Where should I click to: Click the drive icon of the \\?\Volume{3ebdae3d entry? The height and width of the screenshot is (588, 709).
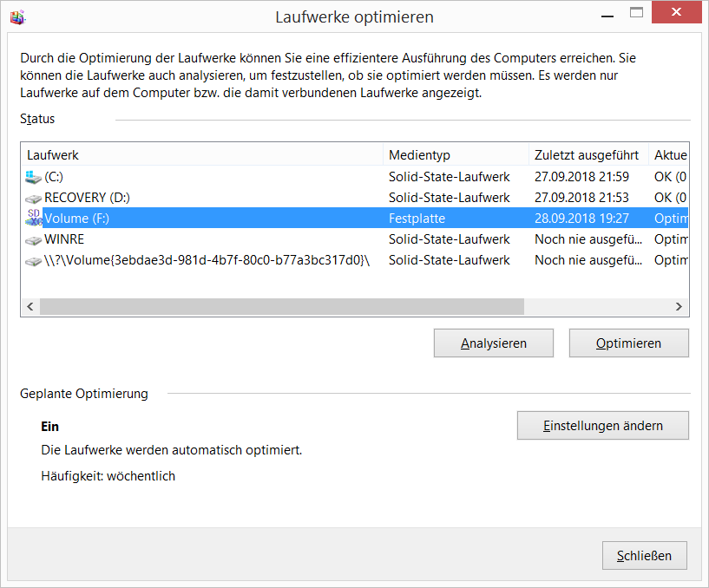[x=34, y=261]
